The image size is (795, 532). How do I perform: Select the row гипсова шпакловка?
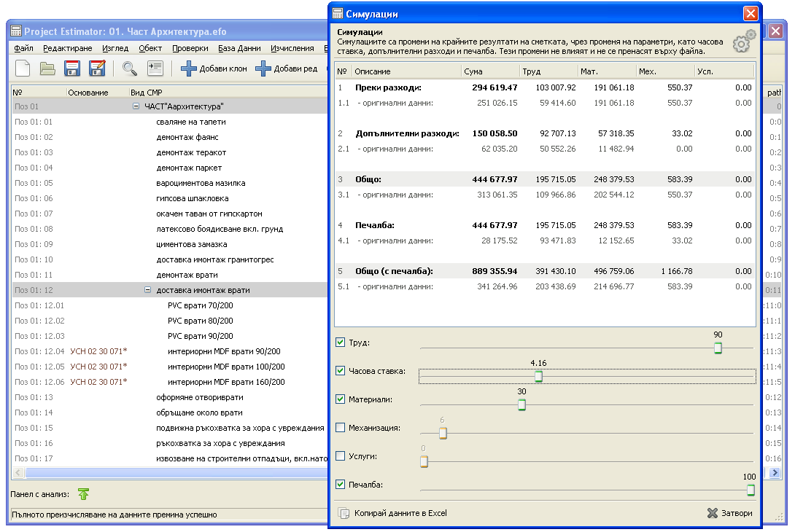tap(193, 198)
